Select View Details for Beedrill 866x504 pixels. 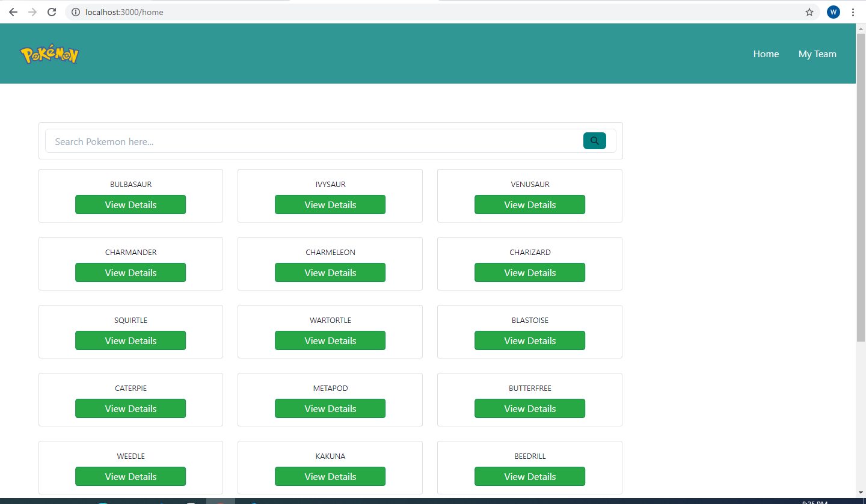click(x=530, y=476)
